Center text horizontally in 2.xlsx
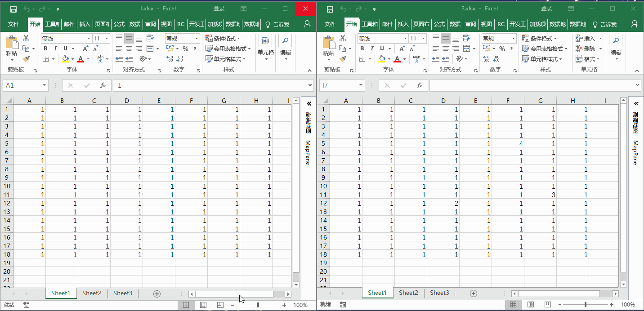Image resolution: width=644 pixels, height=311 pixels. coord(446,49)
